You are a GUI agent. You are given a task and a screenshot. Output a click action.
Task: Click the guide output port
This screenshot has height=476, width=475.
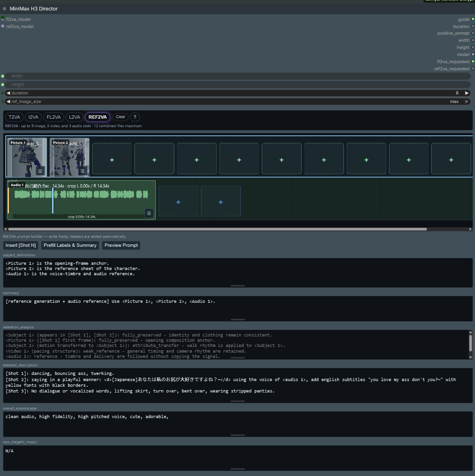tap(473, 19)
